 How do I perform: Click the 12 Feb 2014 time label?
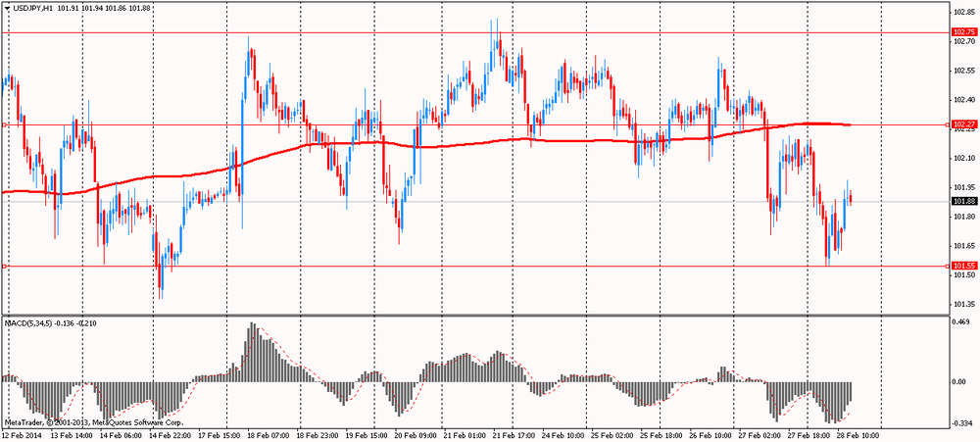(x=24, y=433)
